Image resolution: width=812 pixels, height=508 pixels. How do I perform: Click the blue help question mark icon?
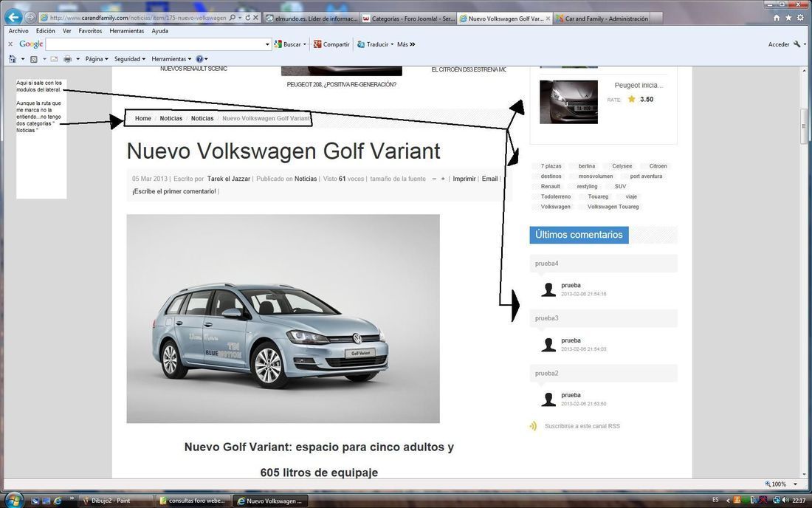point(199,59)
